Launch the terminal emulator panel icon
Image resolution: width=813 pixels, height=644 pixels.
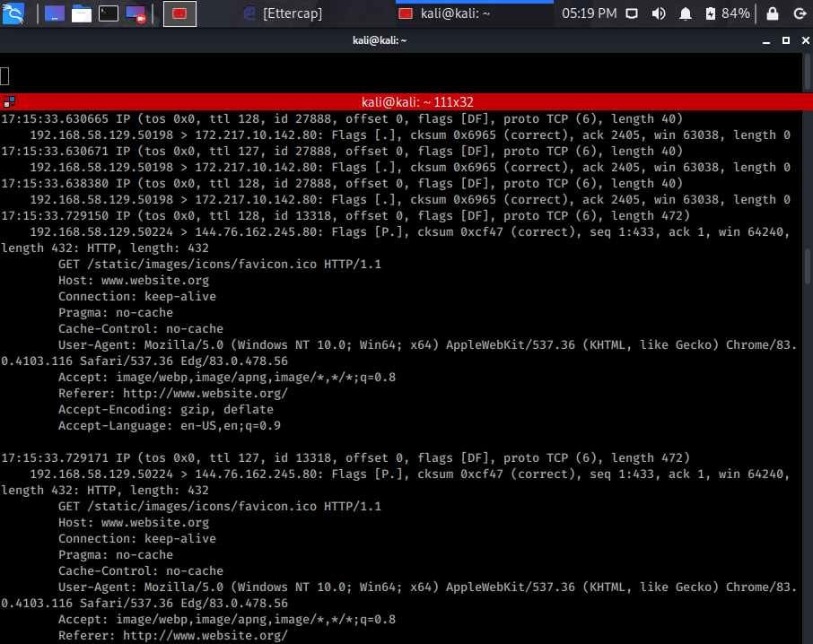[x=109, y=13]
